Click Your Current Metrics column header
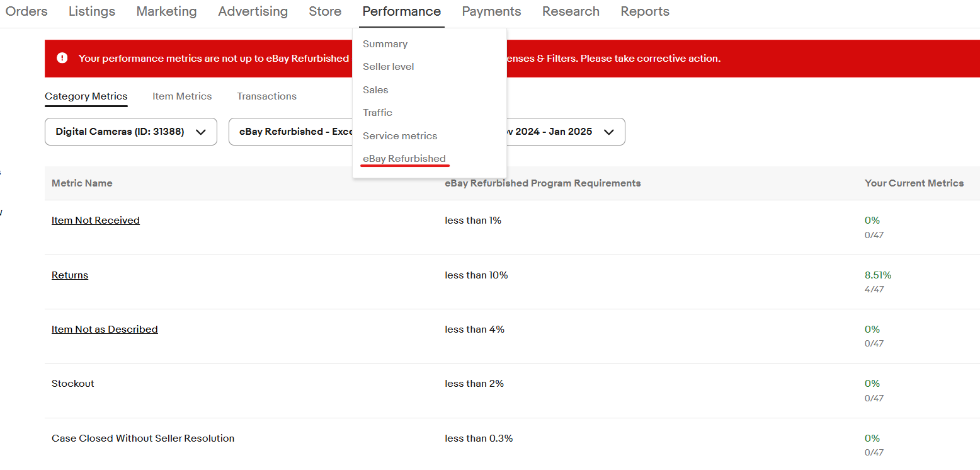Image resolution: width=980 pixels, height=470 pixels. coord(914,183)
